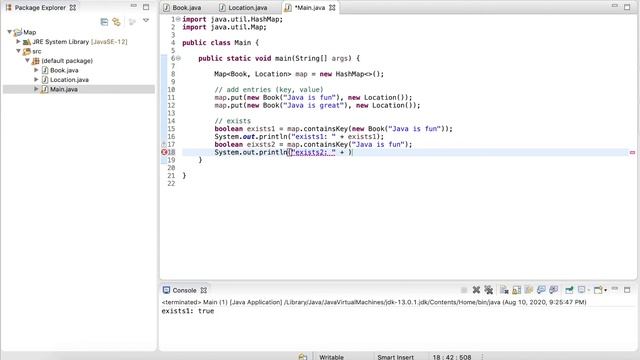Minimize the Console panel
This screenshot has width=640, height=360.
pos(615,289)
